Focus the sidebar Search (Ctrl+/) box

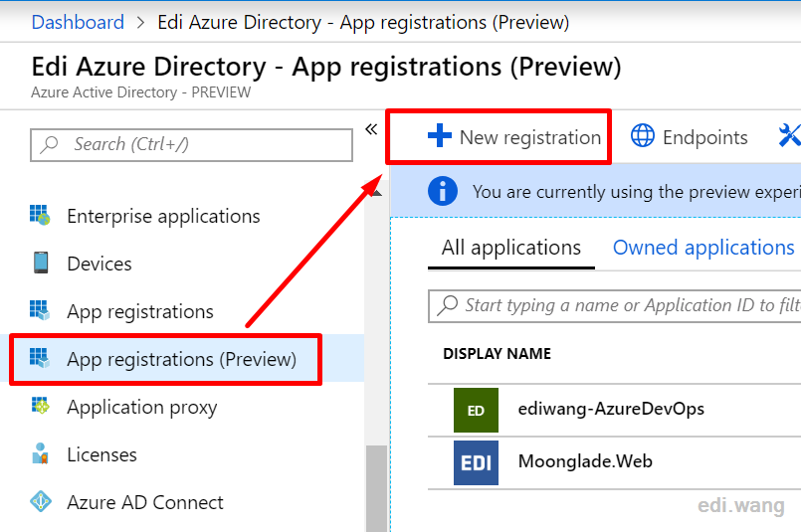click(x=192, y=145)
